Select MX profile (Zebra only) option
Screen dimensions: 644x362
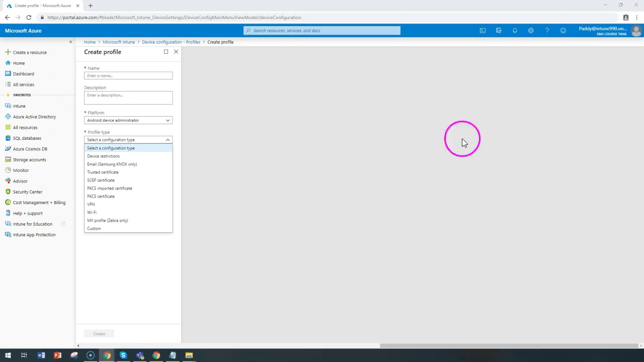(128, 221)
